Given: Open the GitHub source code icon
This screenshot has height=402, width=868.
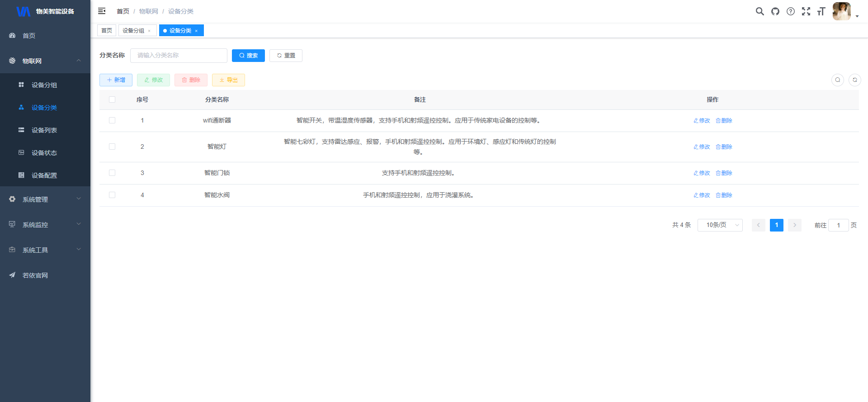Looking at the screenshot, I should [775, 11].
